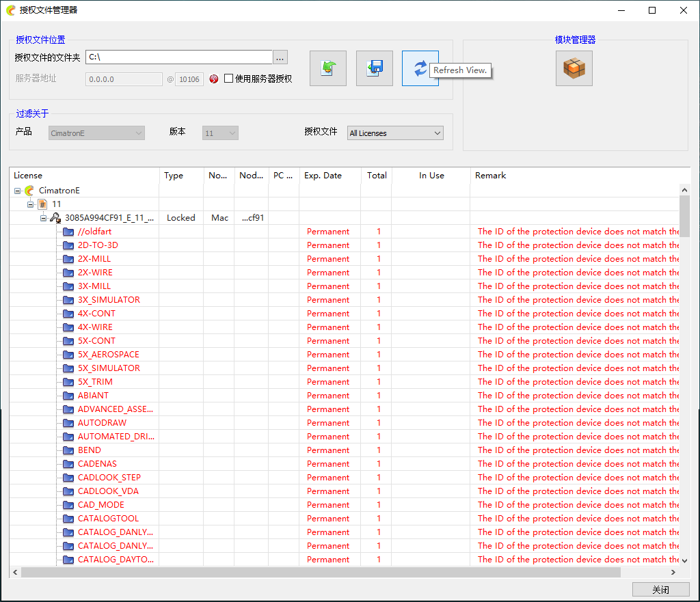Click the BEND folder icon
Image resolution: width=700 pixels, height=602 pixels.
68,450
